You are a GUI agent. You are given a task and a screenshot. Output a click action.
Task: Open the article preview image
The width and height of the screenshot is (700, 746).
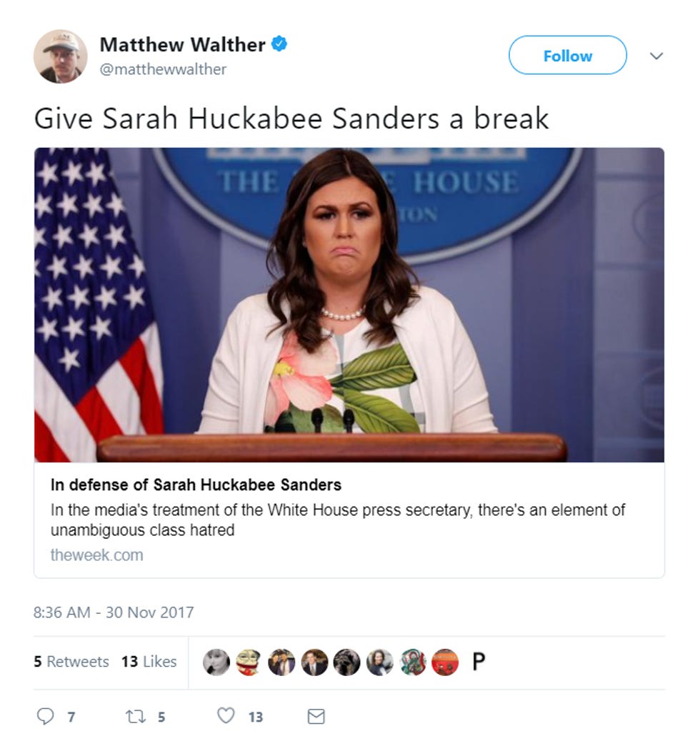[x=349, y=305]
